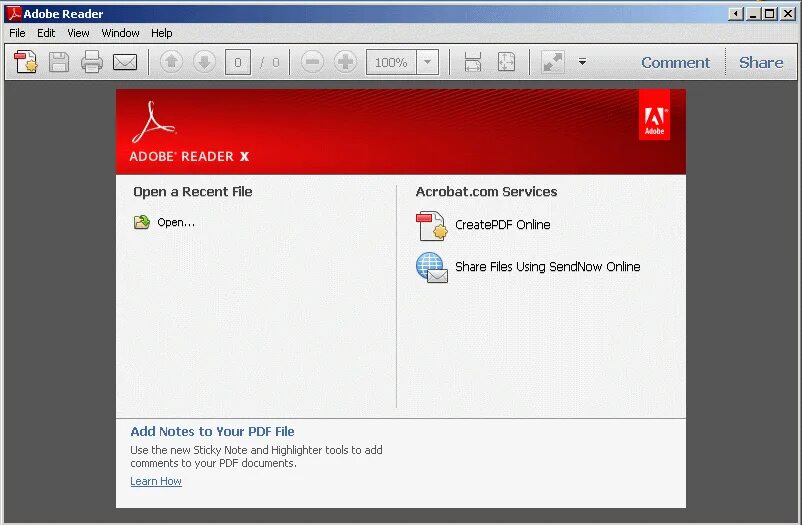Click the Open... recent file link
Screen dimensions: 802x525
pos(176,222)
